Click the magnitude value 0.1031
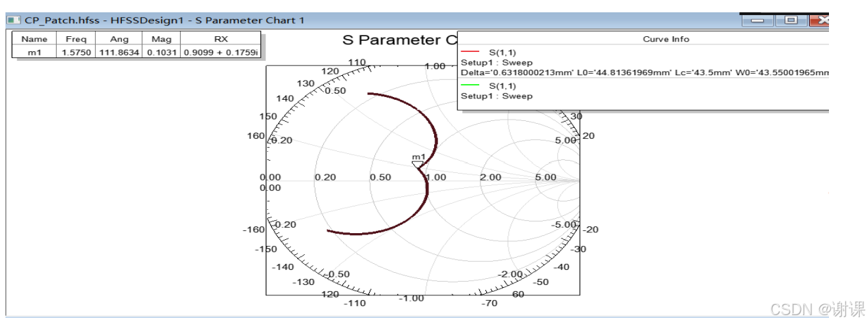Image resolution: width=868 pixels, height=324 pixels. click(161, 52)
